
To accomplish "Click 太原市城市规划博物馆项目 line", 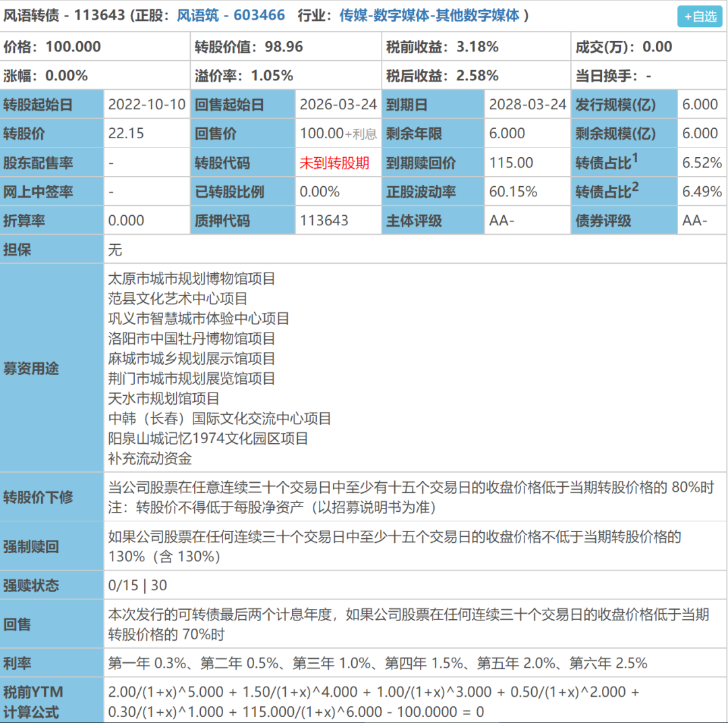I will [191, 279].
